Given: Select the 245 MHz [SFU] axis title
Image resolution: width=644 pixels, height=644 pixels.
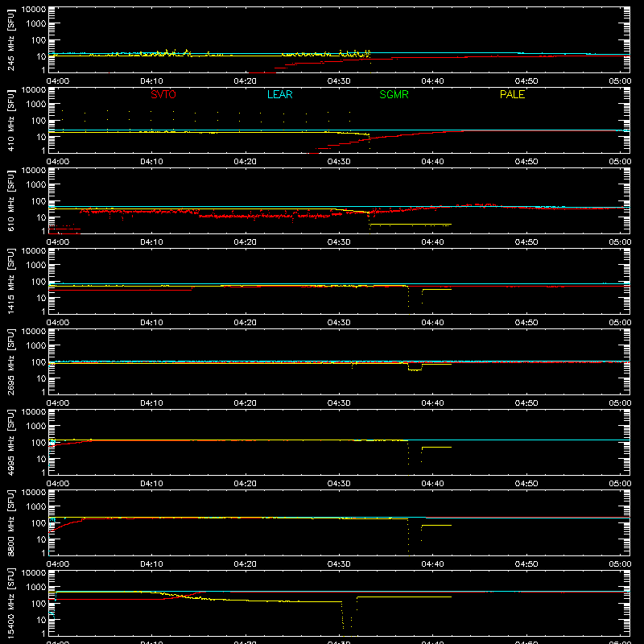Looking at the screenshot, I should 10,40.
